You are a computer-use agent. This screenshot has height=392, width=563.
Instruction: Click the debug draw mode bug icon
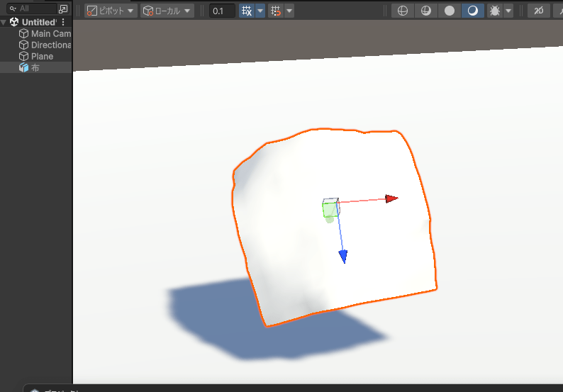point(494,11)
